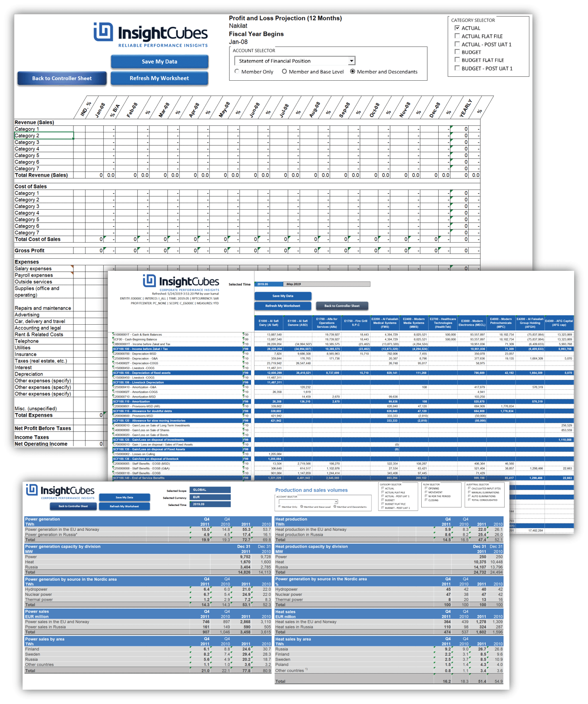Viewport: 588px width, 704px height.
Task: Check ACTUAL - POST UAT 1 in top sheet
Action: point(457,44)
